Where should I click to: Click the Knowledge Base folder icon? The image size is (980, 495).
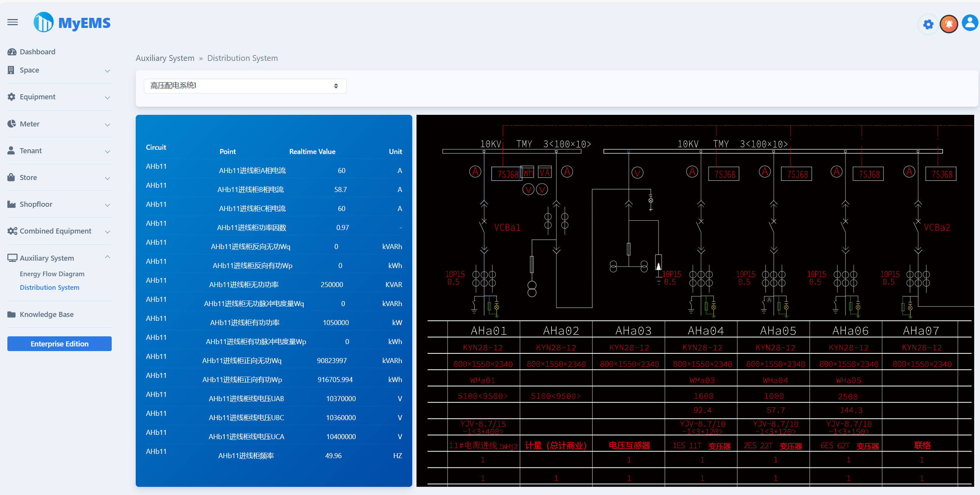(x=11, y=314)
